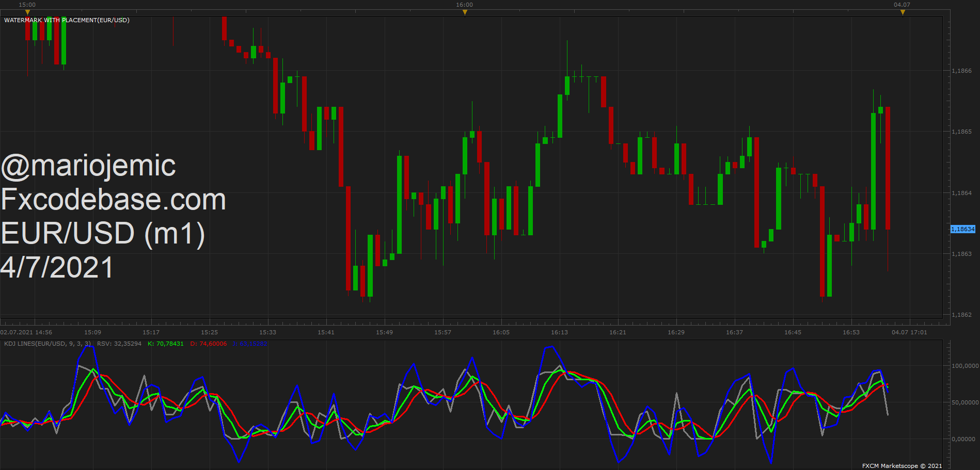Click the 16:45 time axis label
This screenshot has height=470, width=980.
coord(793,332)
